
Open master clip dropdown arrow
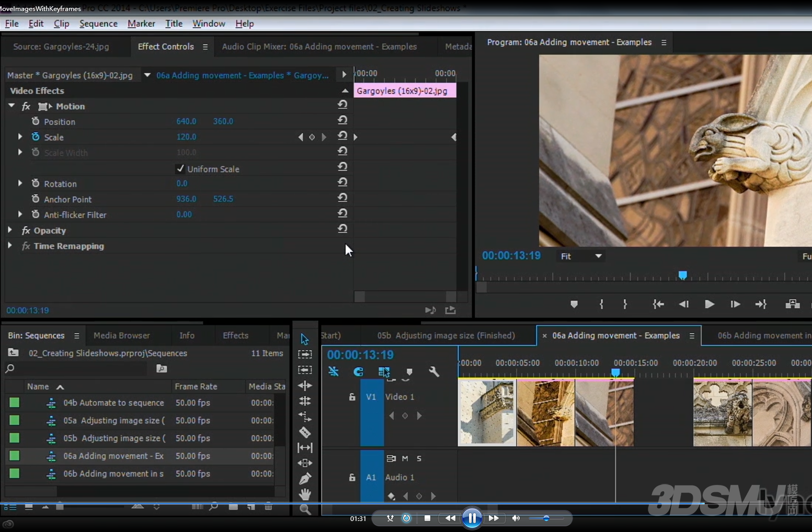click(x=147, y=75)
